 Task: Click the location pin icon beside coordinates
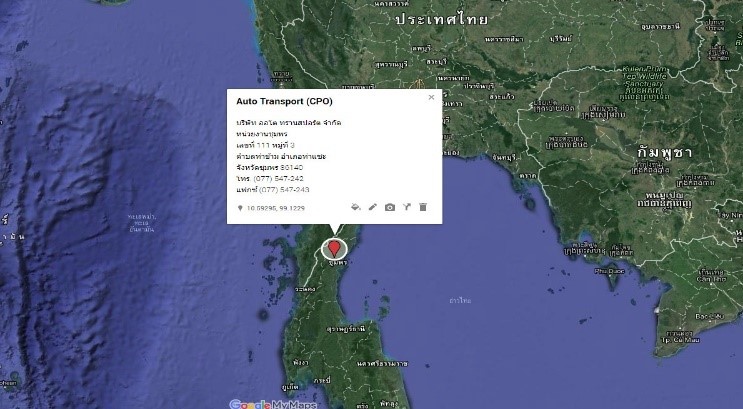coord(240,208)
